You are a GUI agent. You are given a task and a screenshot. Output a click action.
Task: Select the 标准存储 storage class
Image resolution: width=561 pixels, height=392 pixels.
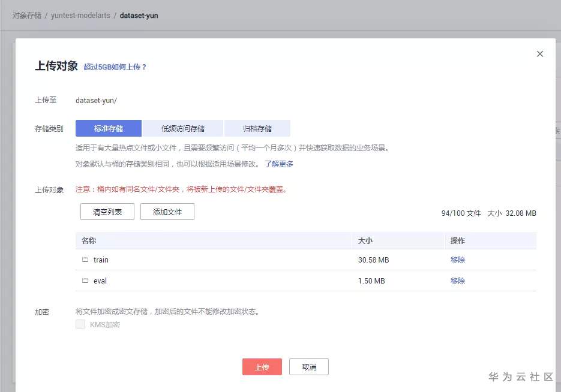[x=109, y=128]
